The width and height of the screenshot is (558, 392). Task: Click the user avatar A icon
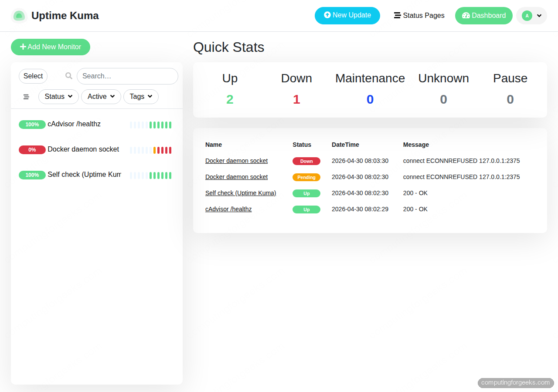click(x=527, y=16)
